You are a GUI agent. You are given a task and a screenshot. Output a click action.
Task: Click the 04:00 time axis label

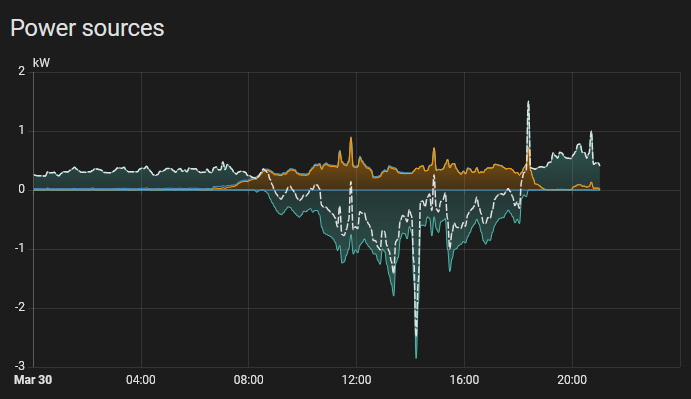tap(141, 380)
